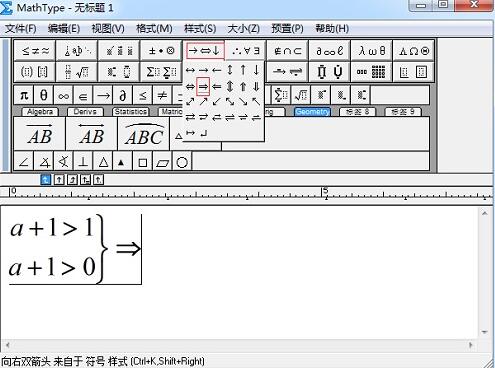This screenshot has height=368, width=495.
Task: Insert the arc ABC template
Action: point(144,134)
